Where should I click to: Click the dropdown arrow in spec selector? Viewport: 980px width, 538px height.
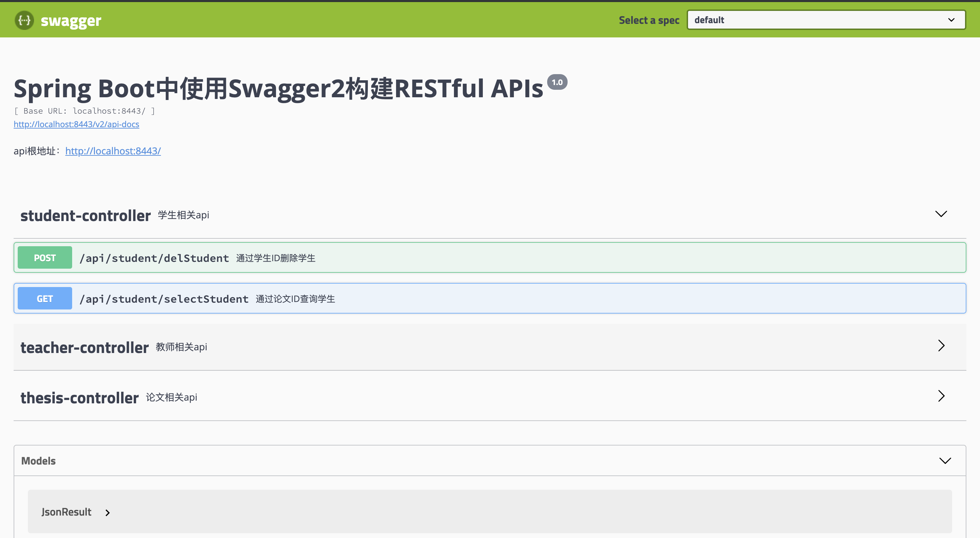[951, 20]
